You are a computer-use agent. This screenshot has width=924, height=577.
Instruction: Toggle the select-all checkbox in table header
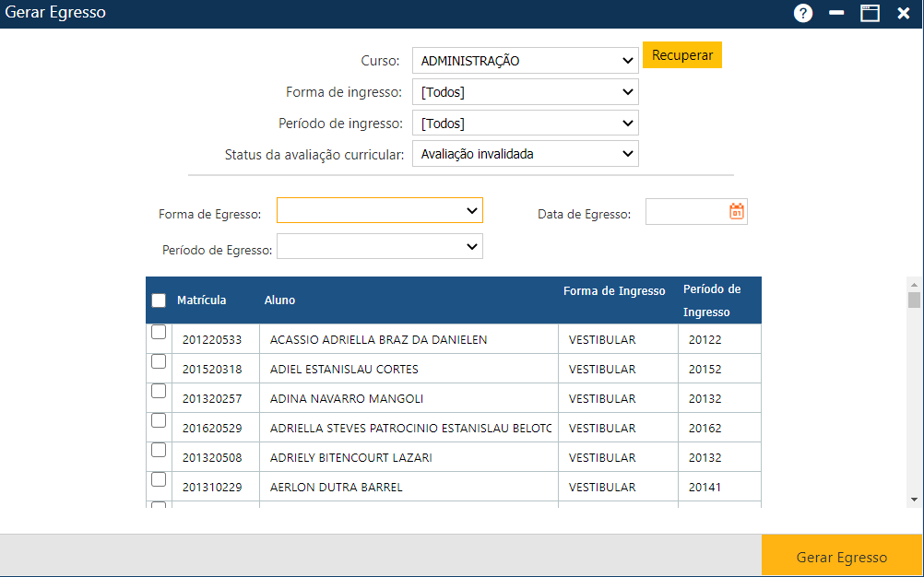[x=159, y=300]
